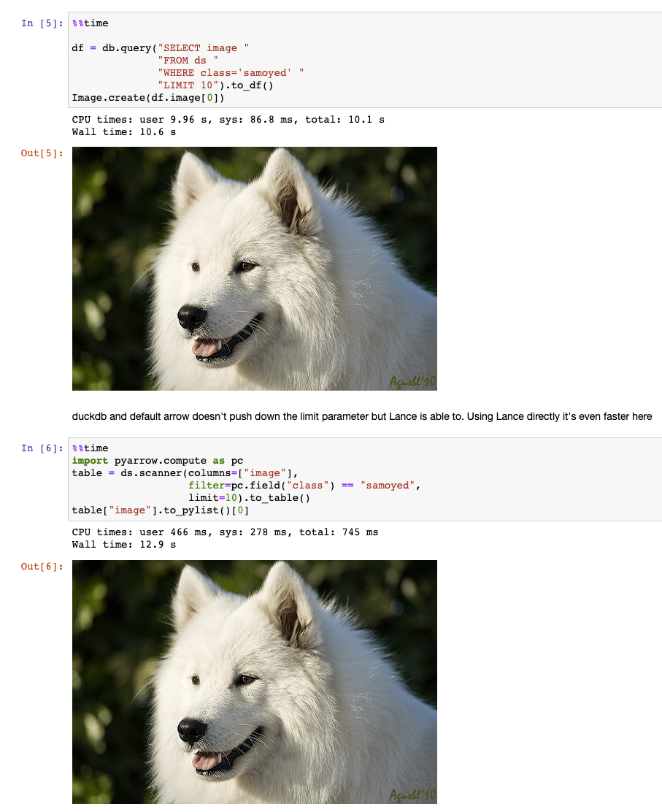
Task: Click the filter=pc.field("class") line
Action: 304,486
